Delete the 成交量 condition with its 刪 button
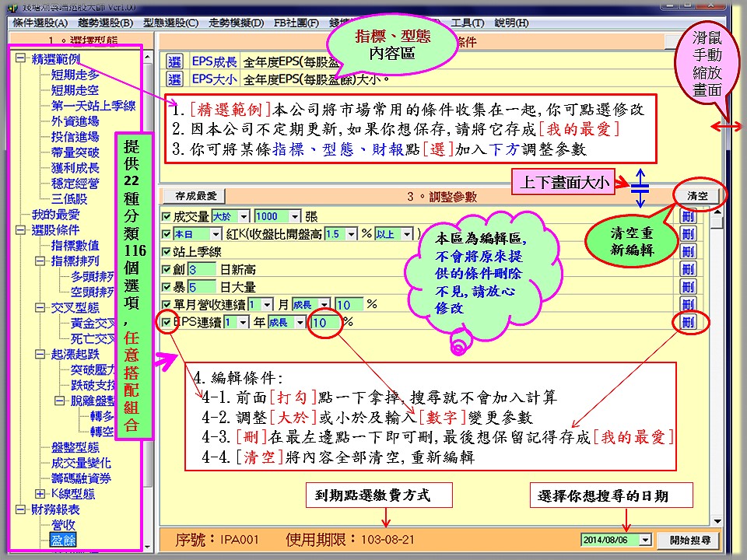The width and height of the screenshot is (747, 560). point(688,216)
